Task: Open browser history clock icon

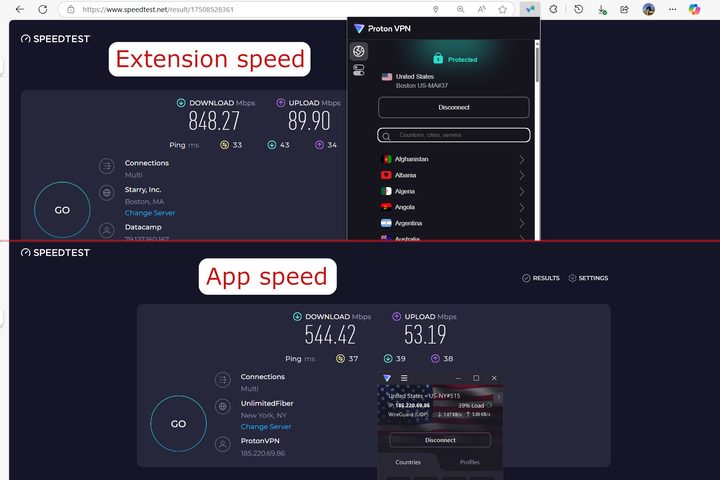Action: point(579,9)
